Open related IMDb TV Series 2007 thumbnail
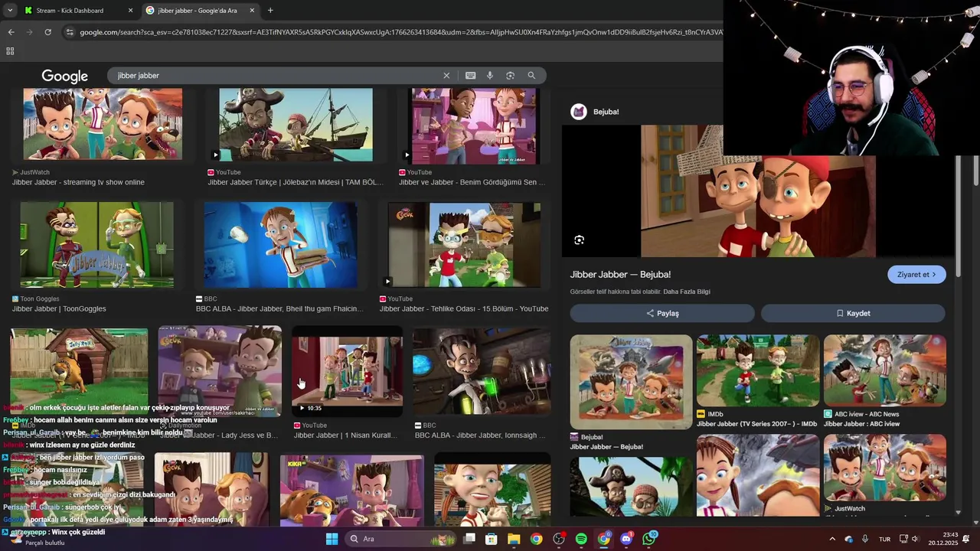Image resolution: width=980 pixels, height=551 pixels. click(758, 370)
